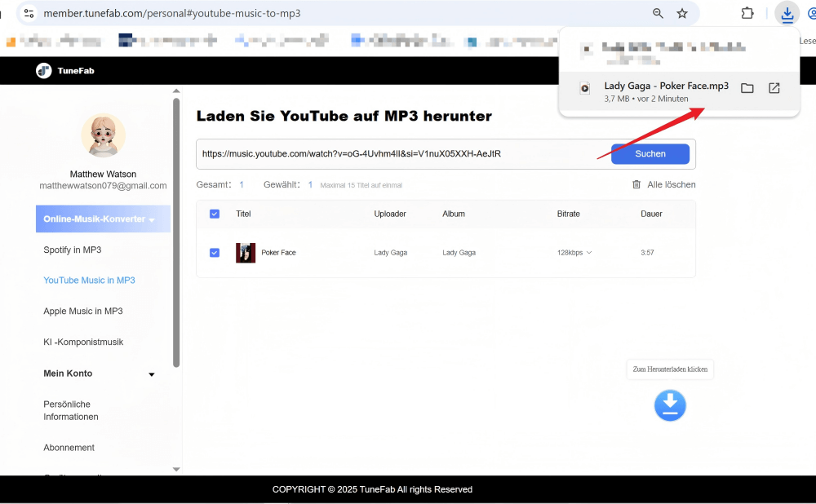
Task: Click the Poker Face album cover thumbnail
Action: tap(245, 253)
